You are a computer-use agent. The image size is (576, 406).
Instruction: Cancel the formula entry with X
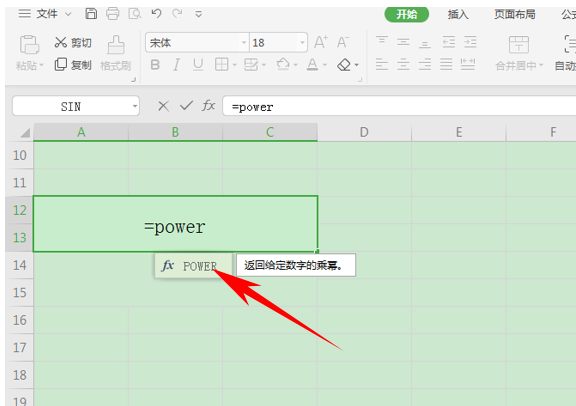(163, 107)
